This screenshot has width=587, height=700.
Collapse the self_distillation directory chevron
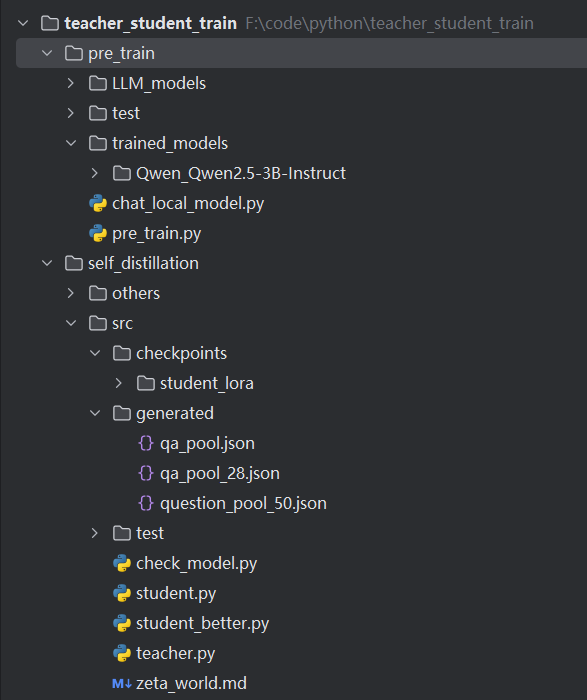pos(47,263)
